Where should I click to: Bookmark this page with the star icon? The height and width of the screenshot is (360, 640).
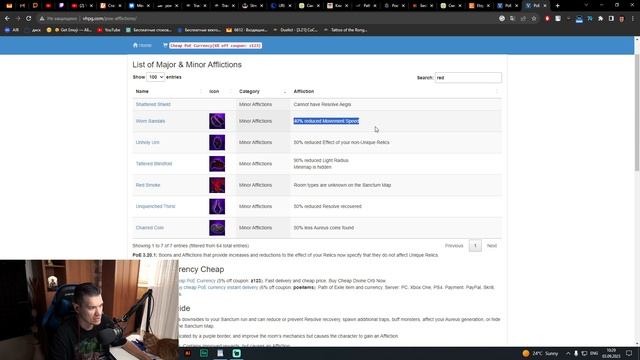[x=534, y=18]
